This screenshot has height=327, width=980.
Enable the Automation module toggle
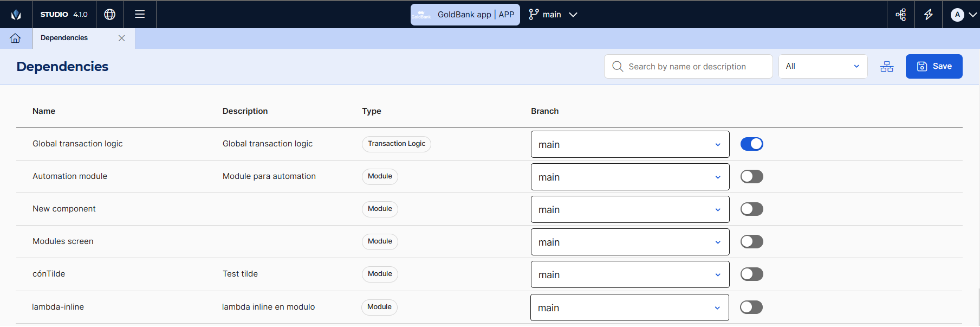click(x=751, y=177)
